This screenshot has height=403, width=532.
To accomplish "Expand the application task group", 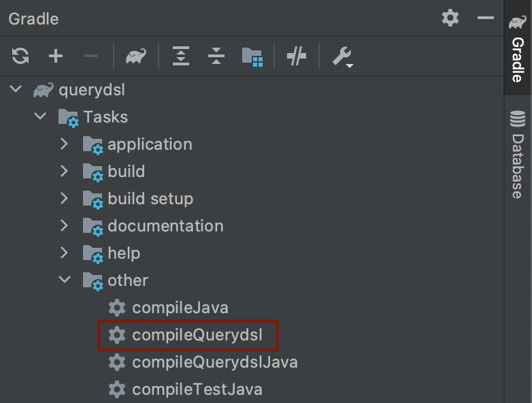I will tap(64, 144).
